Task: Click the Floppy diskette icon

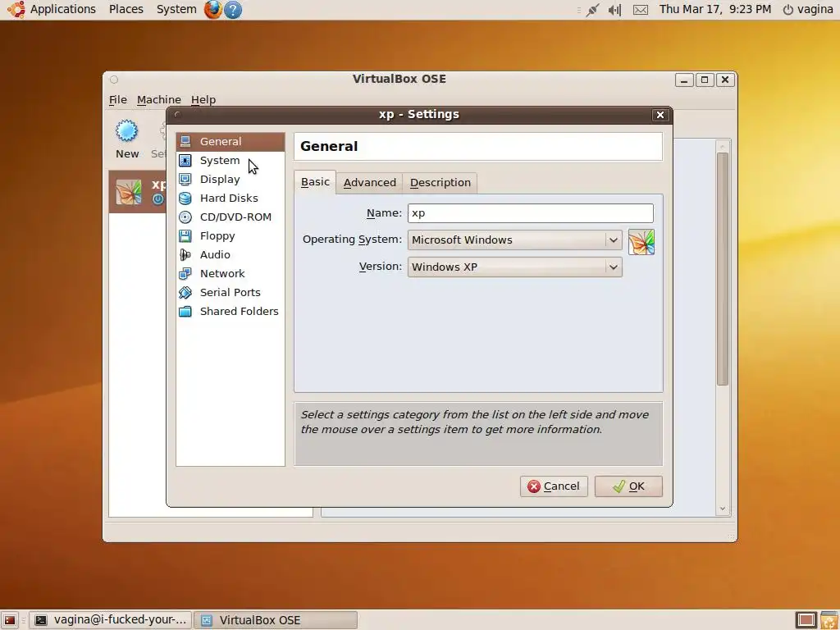Action: click(185, 235)
